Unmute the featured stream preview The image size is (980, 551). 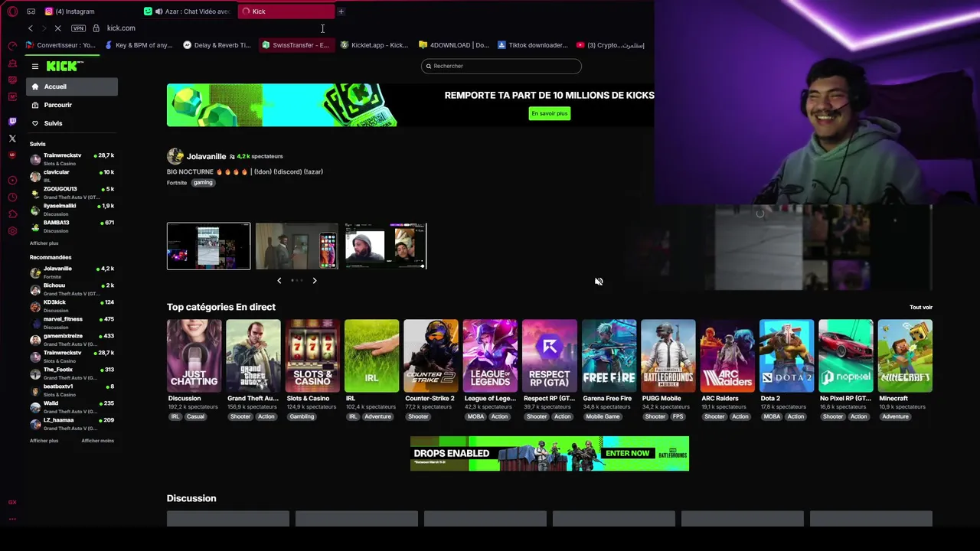599,282
